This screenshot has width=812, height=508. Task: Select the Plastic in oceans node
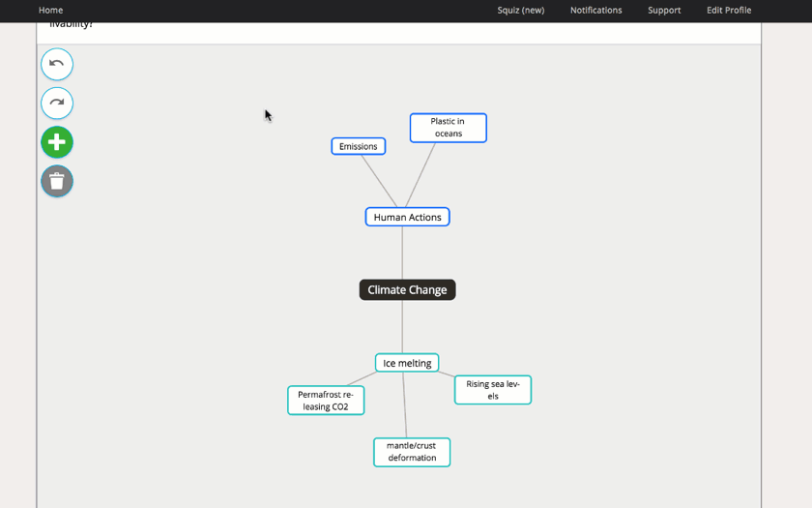point(449,128)
